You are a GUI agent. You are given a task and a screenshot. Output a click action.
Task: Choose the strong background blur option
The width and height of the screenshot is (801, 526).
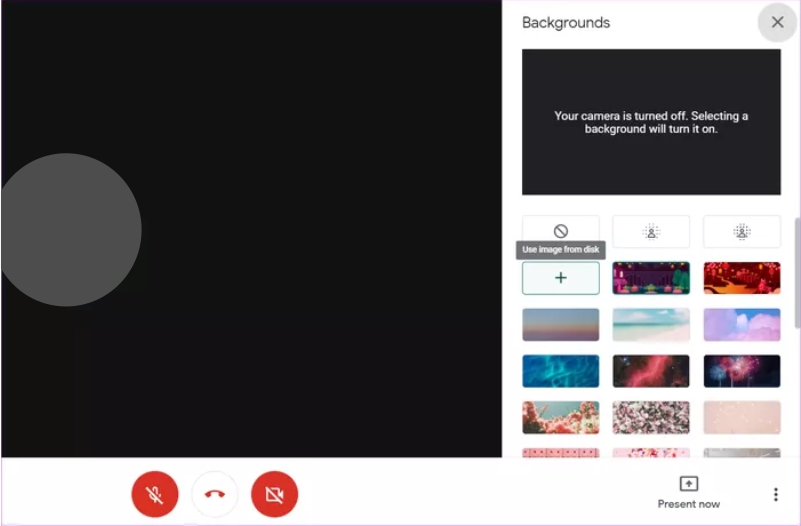click(742, 231)
